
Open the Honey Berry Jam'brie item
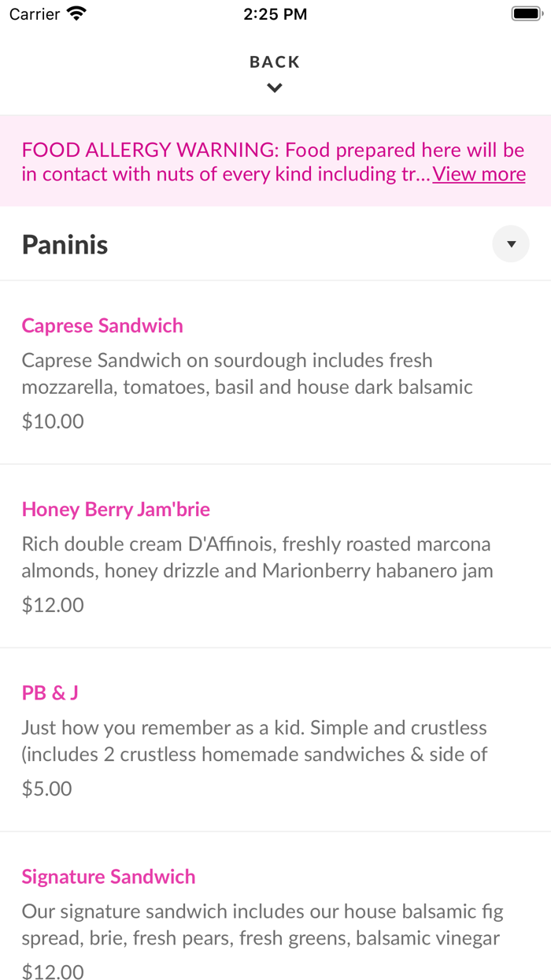tap(116, 509)
